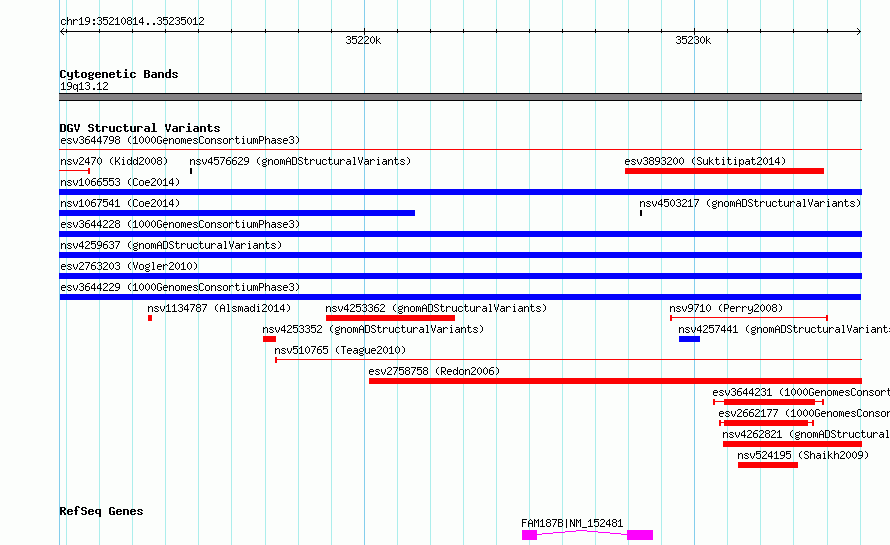This screenshot has height=545, width=890.
Task: Click the blue esv3644228 variant bar
Action: pyautogui.click(x=460, y=234)
